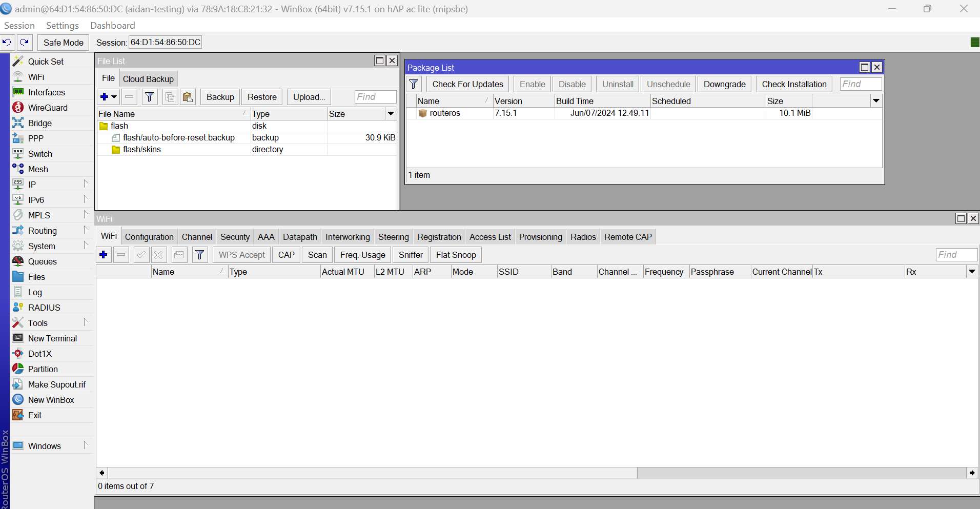This screenshot has width=980, height=509.
Task: Click copy icon in File List
Action: [170, 97]
